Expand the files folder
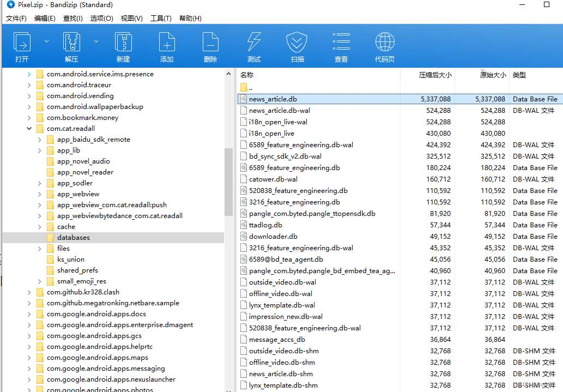This screenshot has width=563, height=392. click(39, 249)
